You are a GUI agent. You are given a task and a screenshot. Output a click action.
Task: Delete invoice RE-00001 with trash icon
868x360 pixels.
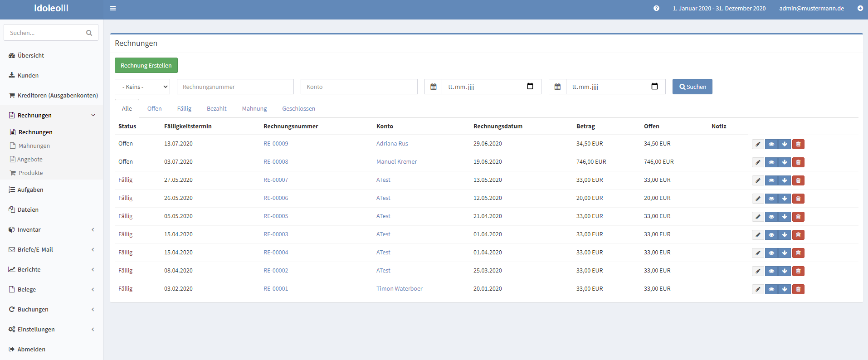click(x=798, y=289)
